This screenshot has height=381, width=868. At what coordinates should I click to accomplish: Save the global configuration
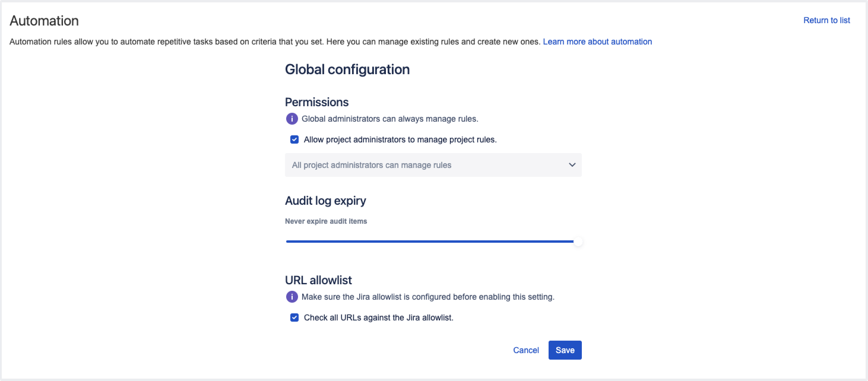point(565,350)
